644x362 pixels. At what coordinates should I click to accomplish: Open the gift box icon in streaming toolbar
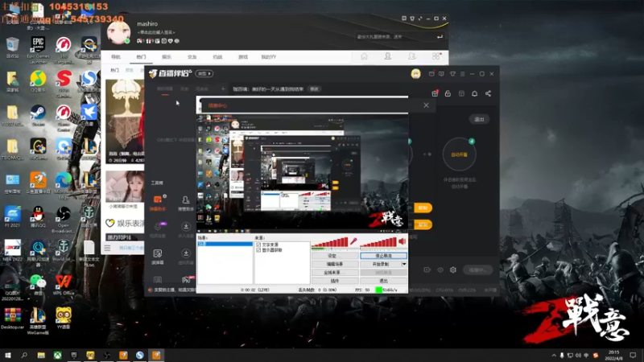(x=435, y=93)
